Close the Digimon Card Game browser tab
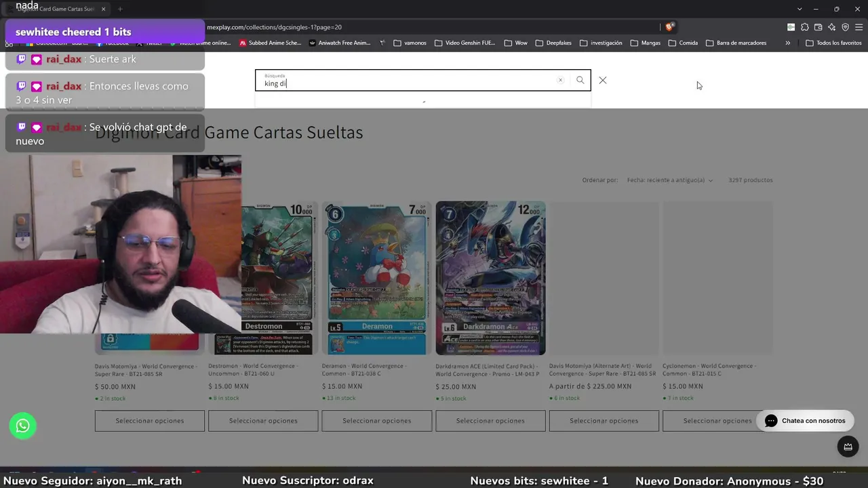The image size is (868, 488). tap(104, 9)
